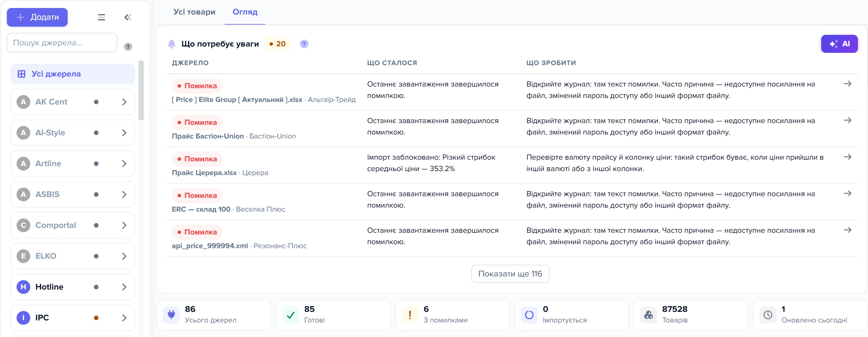Click the Comportal avatar icon
Screen dimensions: 868x337
pos(23,225)
